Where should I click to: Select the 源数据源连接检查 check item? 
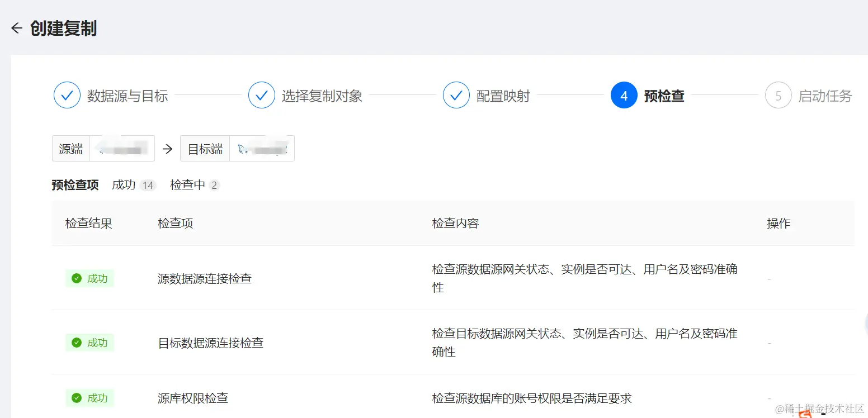coord(205,278)
